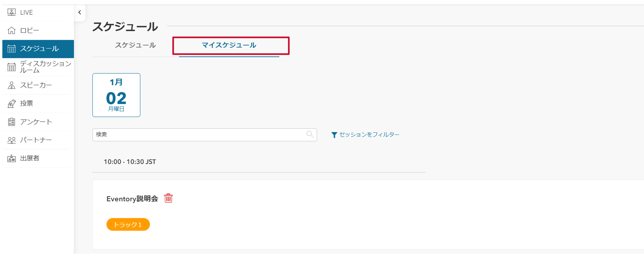644x254 pixels.
Task: Click the magnifier icon in search box
Action: 310,134
